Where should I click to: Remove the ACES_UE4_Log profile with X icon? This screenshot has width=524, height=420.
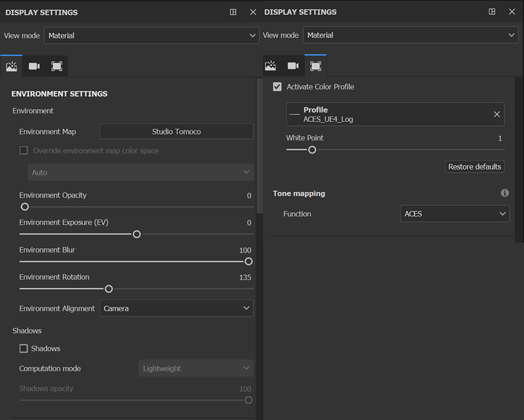pos(497,114)
